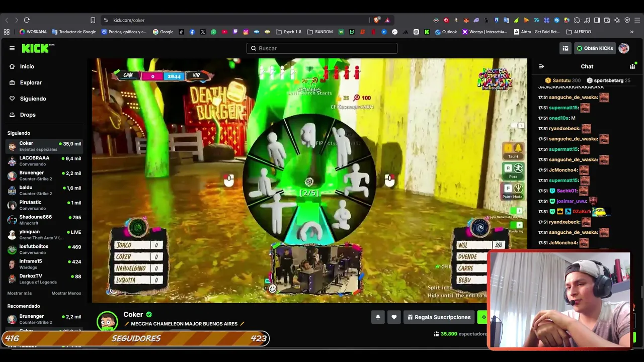Open Coker channel in following list
The width and height of the screenshot is (644, 362).
[x=44, y=146]
